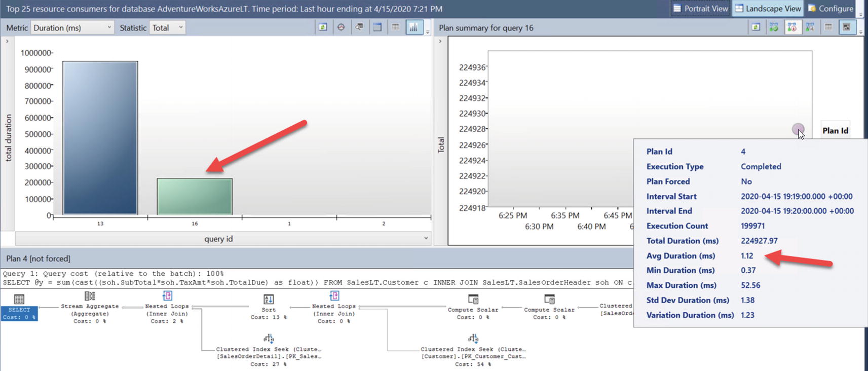Unforce the selected plan icon
The image size is (868, 371).
792,27
